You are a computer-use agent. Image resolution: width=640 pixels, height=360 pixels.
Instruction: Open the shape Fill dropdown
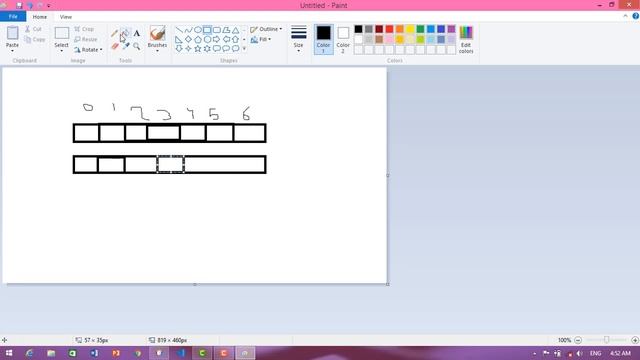click(x=260, y=39)
